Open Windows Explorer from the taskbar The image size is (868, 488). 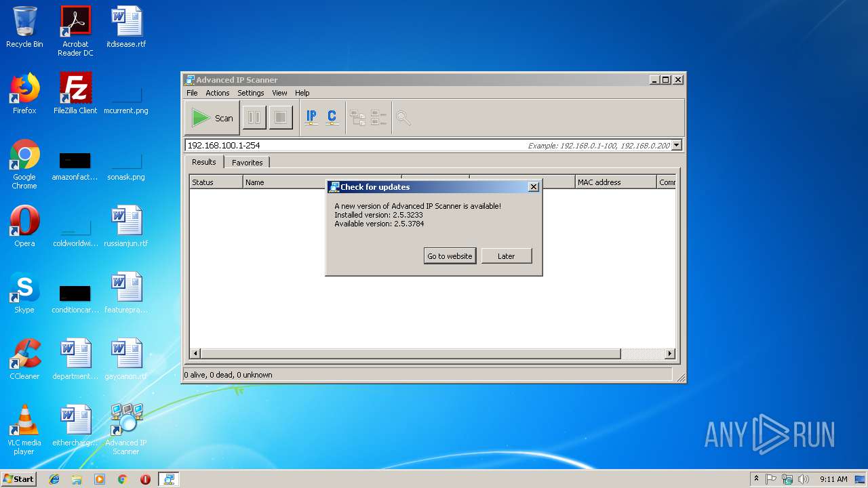coord(77,479)
